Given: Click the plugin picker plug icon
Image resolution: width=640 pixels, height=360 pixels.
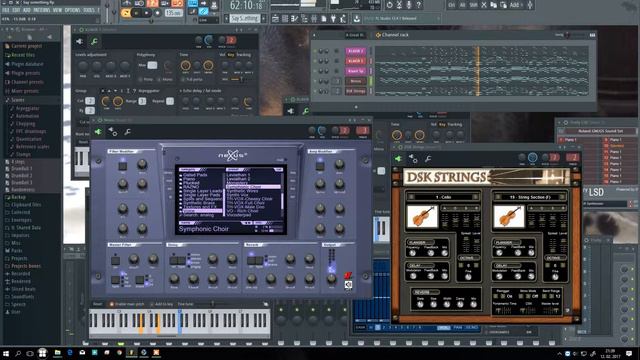Looking at the screenshot, I should [x=333, y=19].
